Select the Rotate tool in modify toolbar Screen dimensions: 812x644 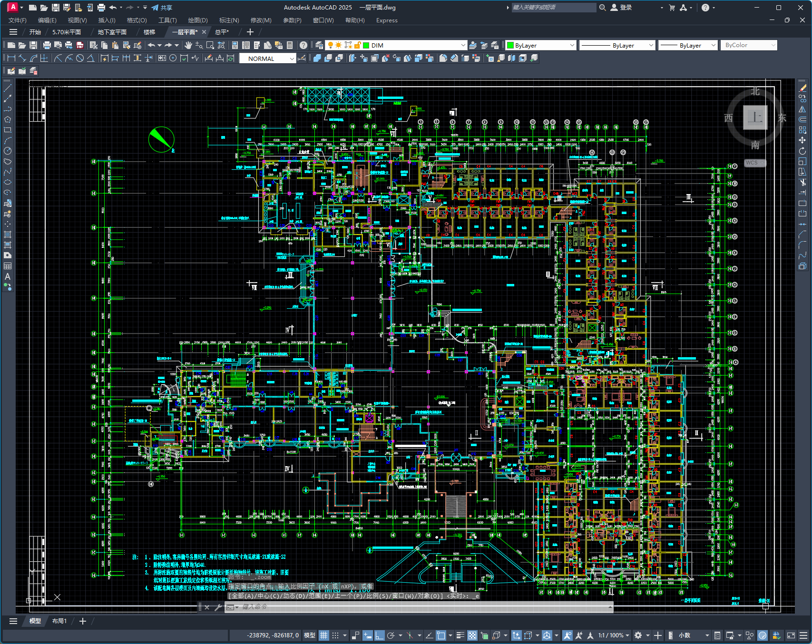[x=802, y=151]
